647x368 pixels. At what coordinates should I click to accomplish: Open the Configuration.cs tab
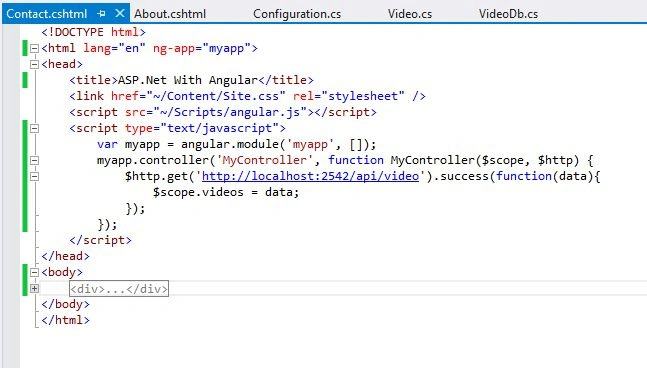[x=297, y=14]
